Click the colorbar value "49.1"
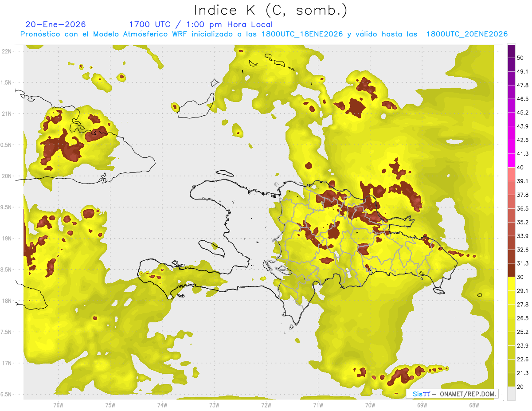532x411 pixels. (x=523, y=71)
